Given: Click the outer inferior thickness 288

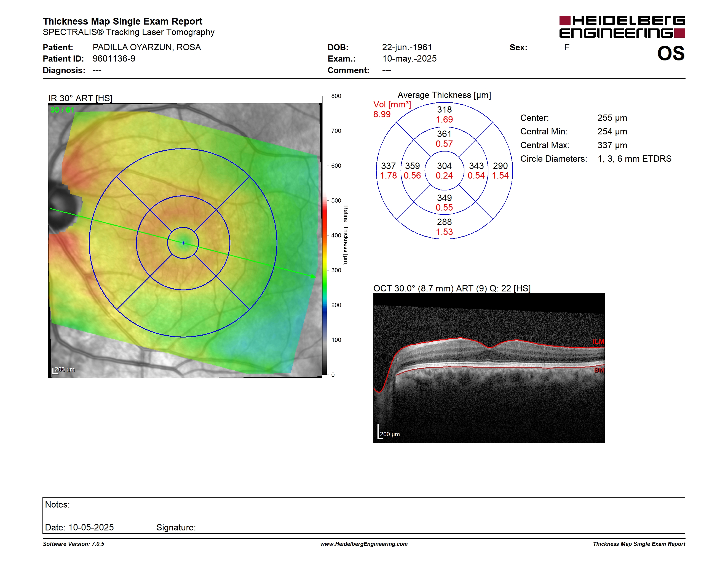Looking at the screenshot, I should click(444, 222).
